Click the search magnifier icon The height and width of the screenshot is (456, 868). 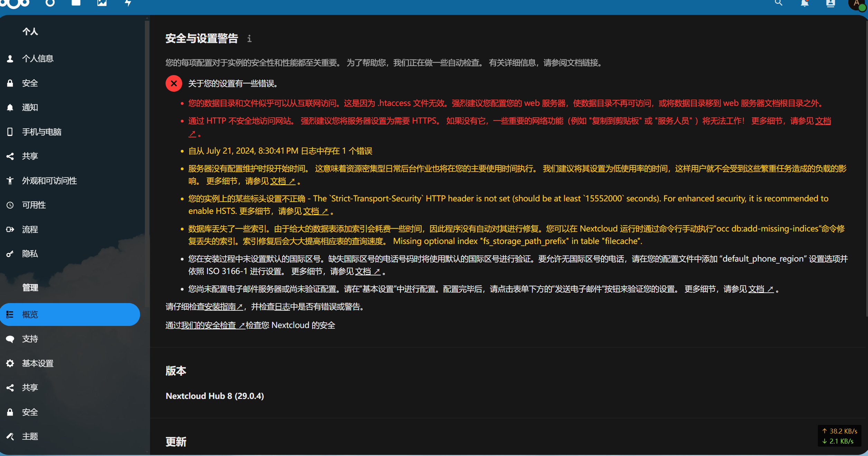778,3
